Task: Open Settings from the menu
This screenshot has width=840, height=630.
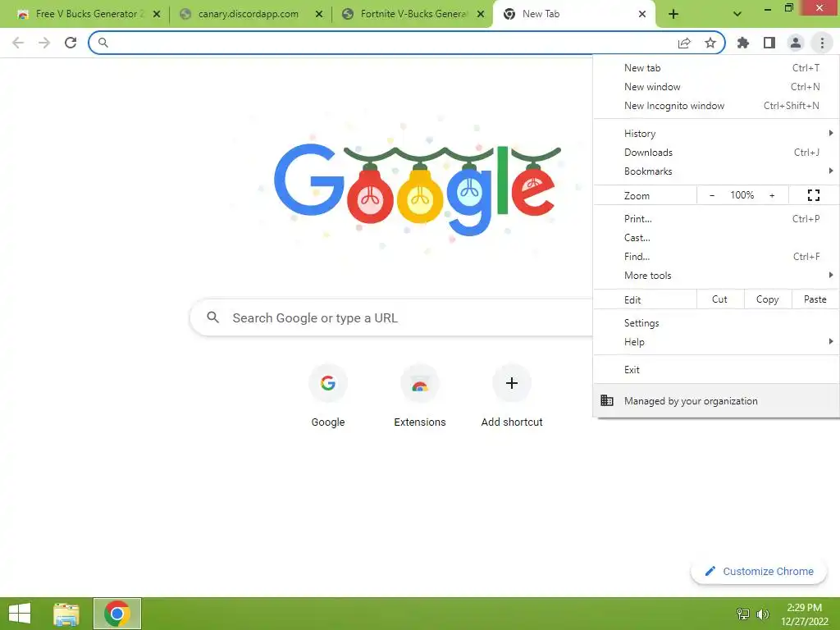Action: [x=715, y=323]
